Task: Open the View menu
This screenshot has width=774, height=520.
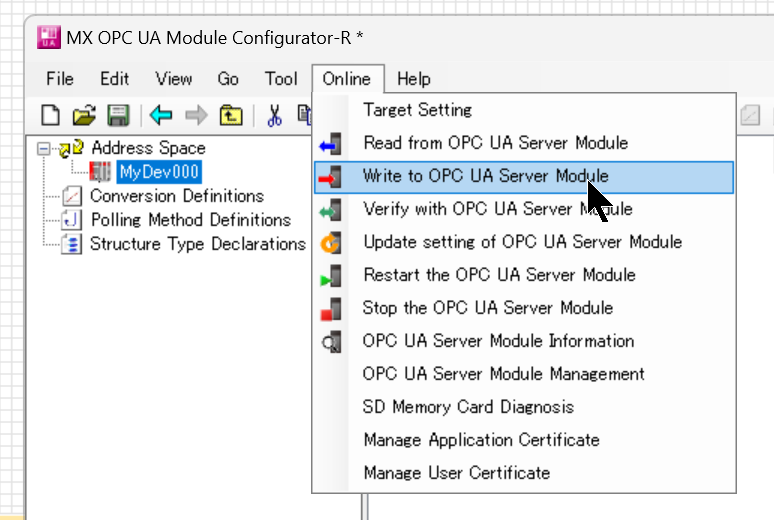Action: click(173, 79)
